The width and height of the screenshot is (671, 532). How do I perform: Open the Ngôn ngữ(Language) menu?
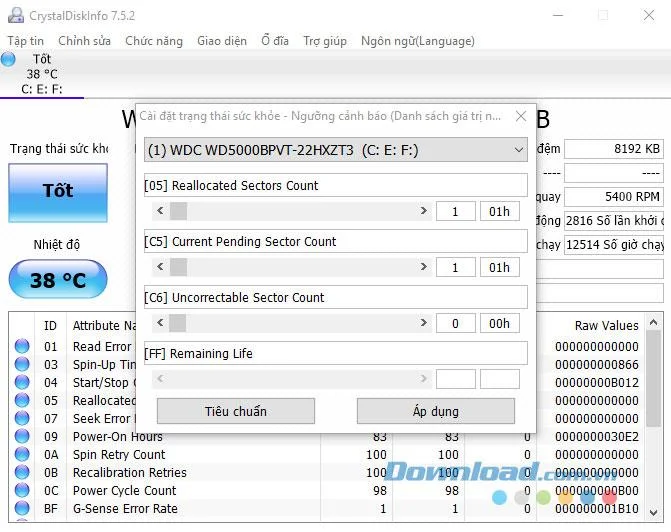coord(418,41)
